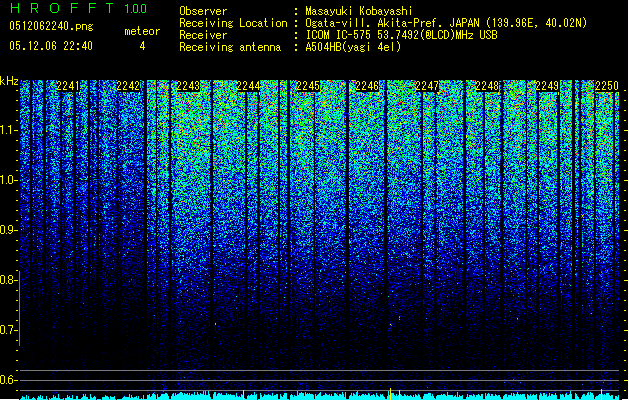Click the 2248 time marker
This screenshot has width=629, height=400.
coord(487,86)
